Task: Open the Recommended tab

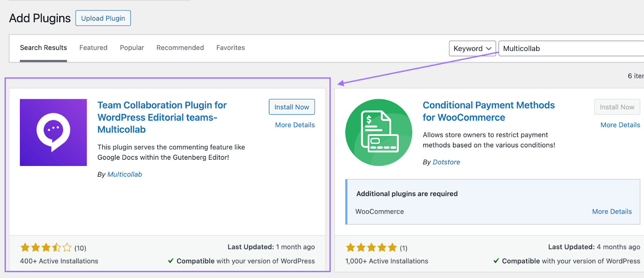Action: tap(180, 47)
